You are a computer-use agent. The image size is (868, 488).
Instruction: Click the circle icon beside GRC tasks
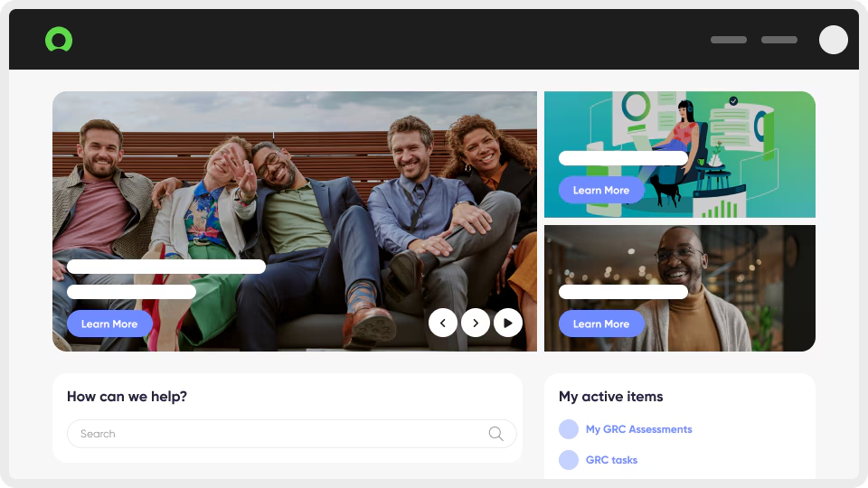point(569,460)
